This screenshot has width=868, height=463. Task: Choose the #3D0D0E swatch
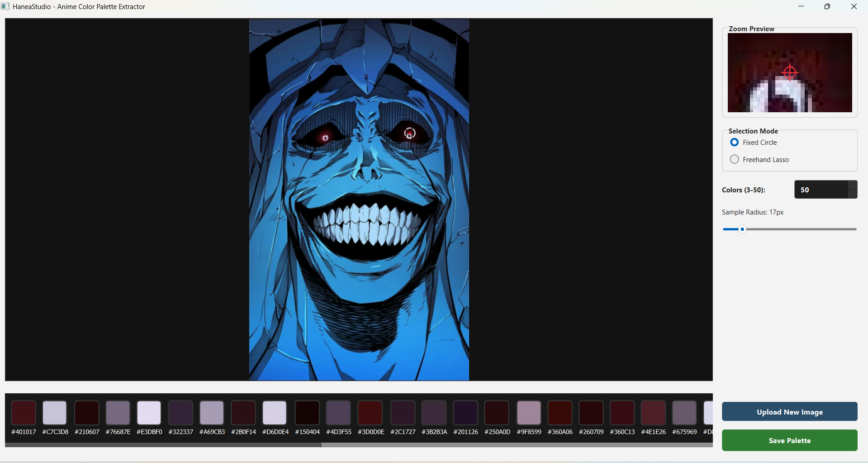[370, 412]
